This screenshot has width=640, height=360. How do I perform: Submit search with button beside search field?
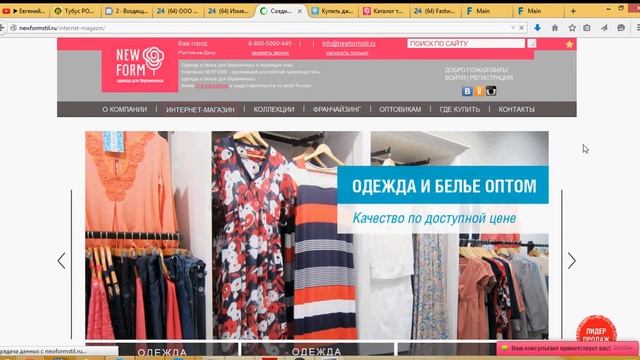(531, 43)
